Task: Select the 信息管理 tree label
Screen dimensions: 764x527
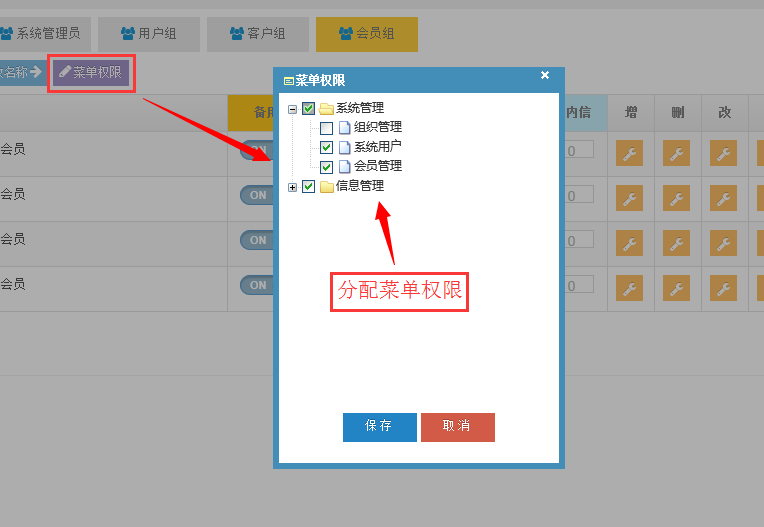Action: tap(360, 186)
